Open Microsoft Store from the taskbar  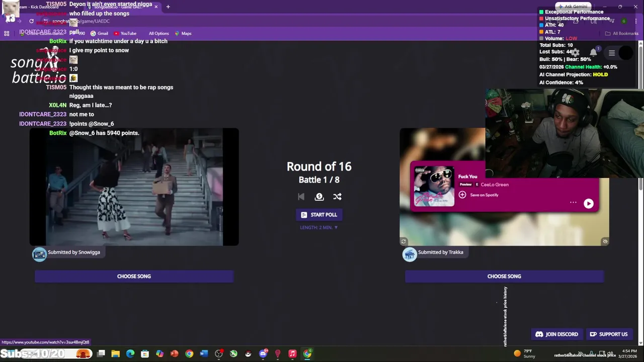(145, 354)
